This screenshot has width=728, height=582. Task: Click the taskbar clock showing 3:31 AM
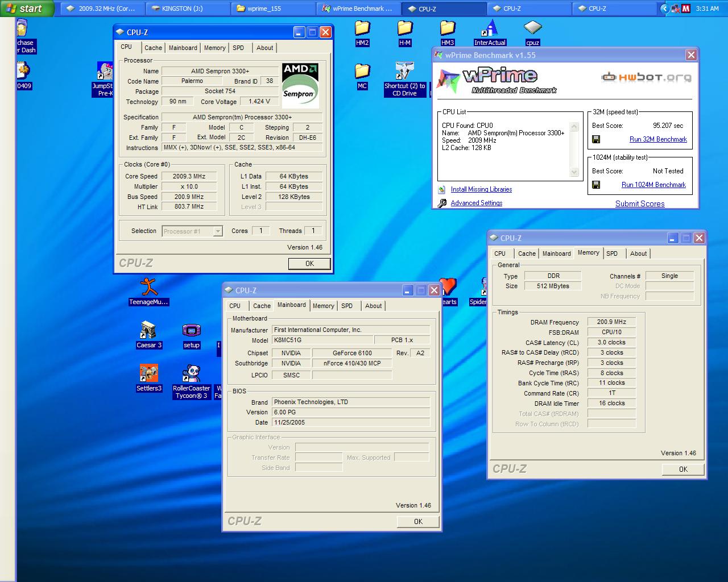pos(707,9)
